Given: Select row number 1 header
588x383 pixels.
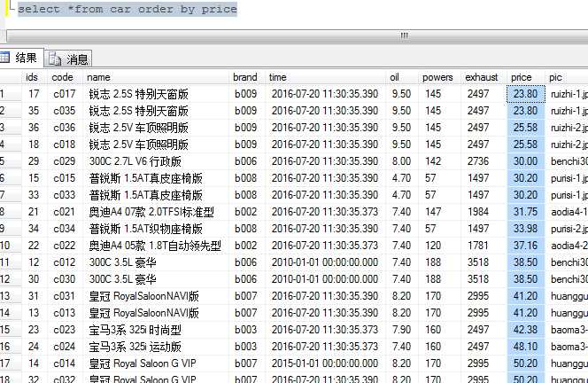Looking at the screenshot, I should [x=11, y=94].
